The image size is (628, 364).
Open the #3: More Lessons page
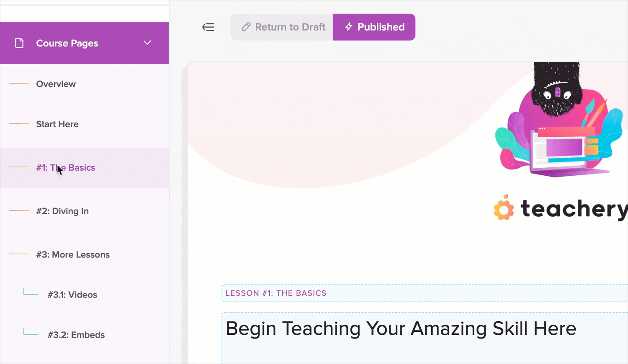[x=85, y=255]
